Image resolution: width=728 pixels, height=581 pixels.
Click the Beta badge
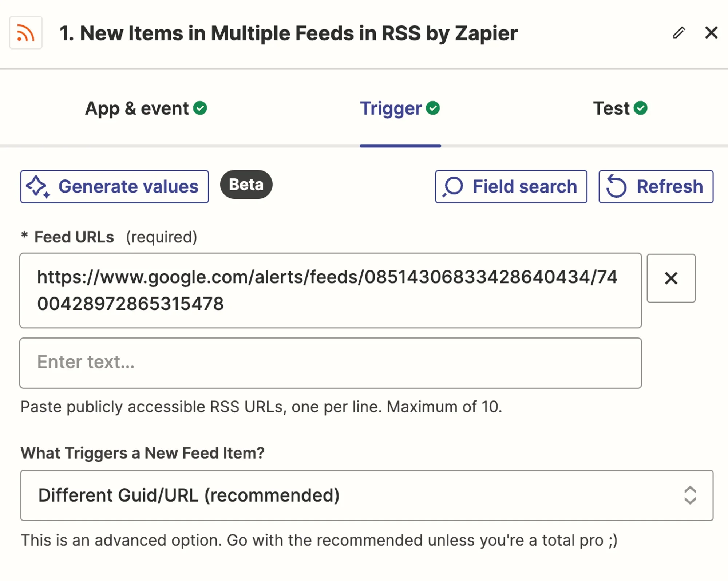coord(246,185)
